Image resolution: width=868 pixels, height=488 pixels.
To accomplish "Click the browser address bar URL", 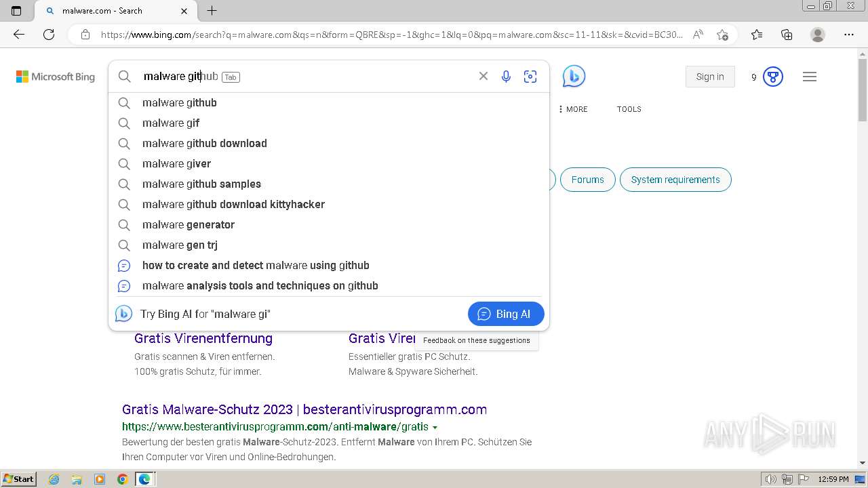I will (x=392, y=35).
